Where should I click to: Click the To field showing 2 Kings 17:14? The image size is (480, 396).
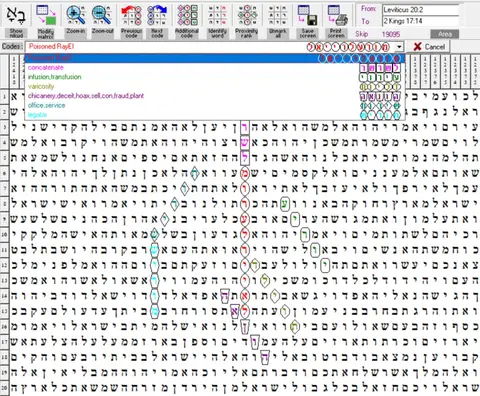click(x=420, y=21)
